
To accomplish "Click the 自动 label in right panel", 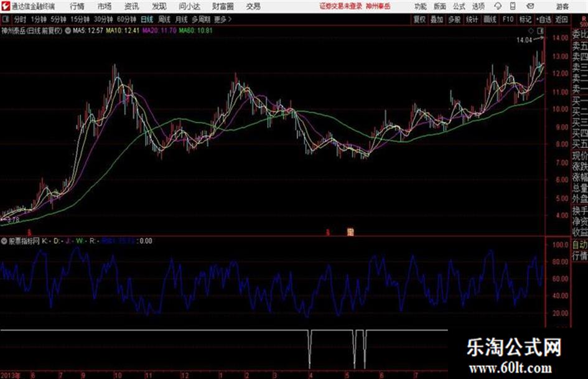I will point(580,245).
